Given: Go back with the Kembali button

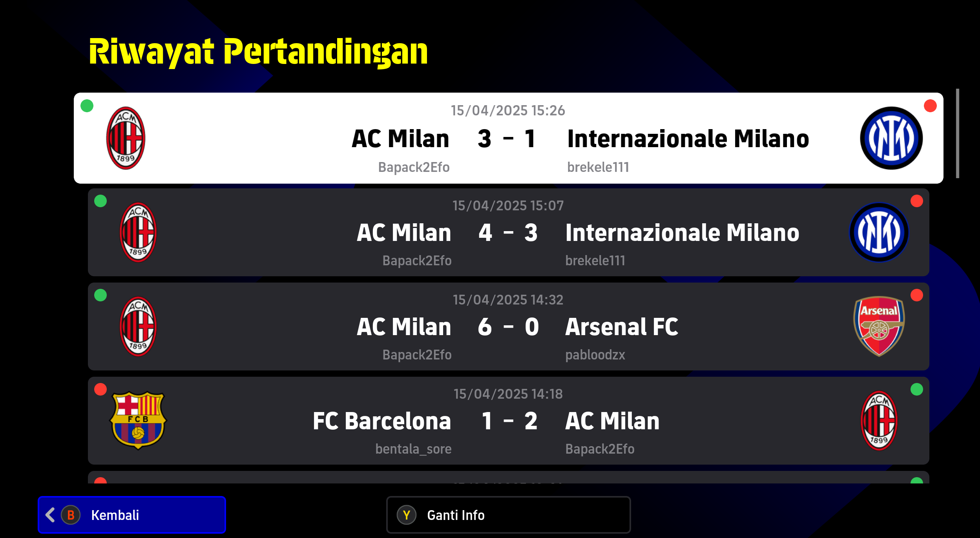Looking at the screenshot, I should 132,515.
